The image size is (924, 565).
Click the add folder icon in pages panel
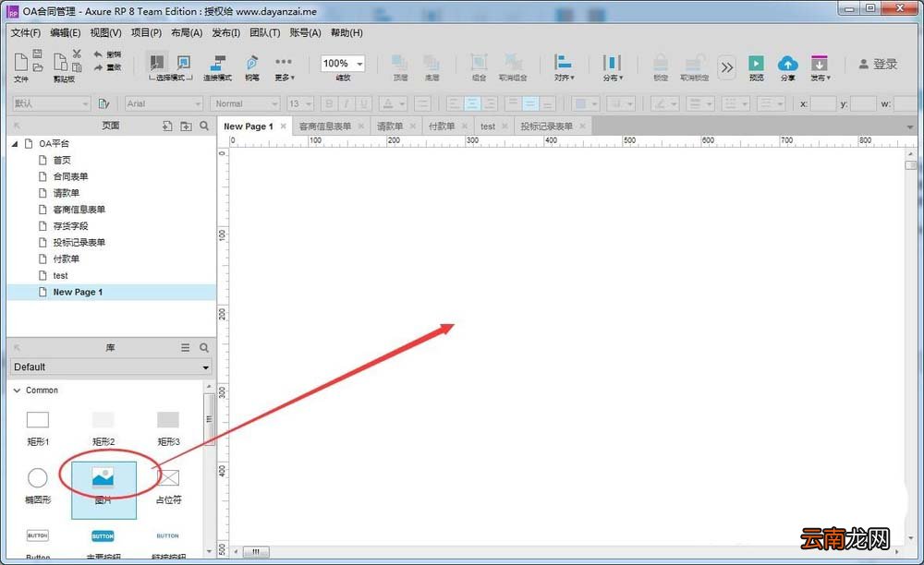click(186, 126)
